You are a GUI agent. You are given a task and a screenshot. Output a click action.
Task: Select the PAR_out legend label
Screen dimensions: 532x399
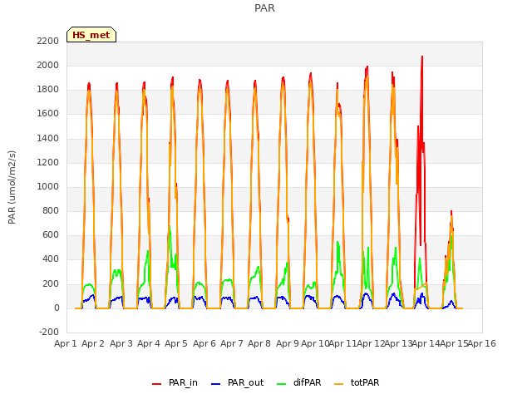coord(245,382)
